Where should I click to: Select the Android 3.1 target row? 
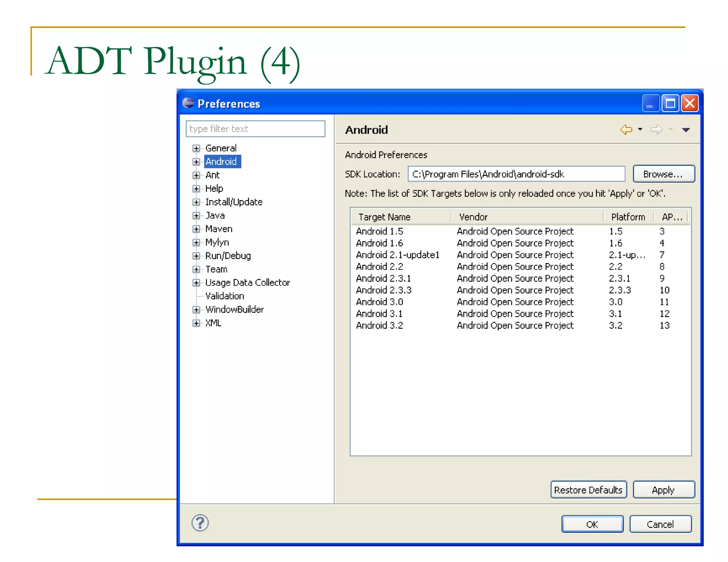520,314
